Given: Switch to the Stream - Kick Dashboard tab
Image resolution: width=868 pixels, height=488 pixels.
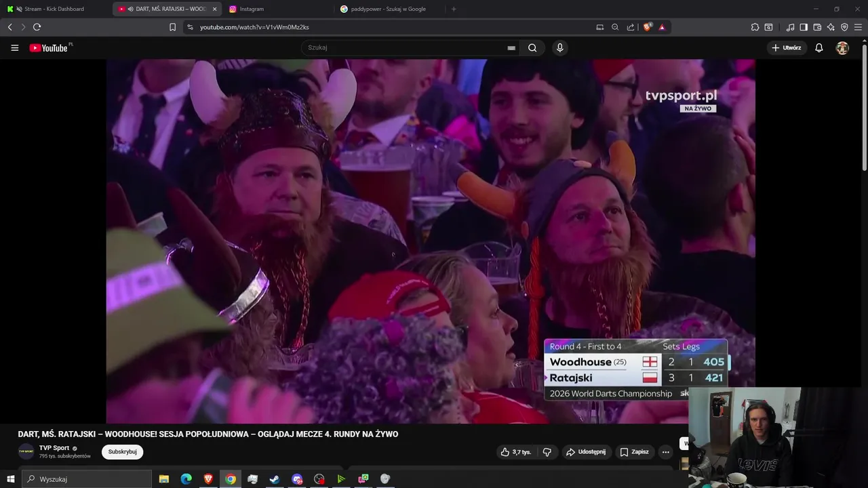Looking at the screenshot, I should coord(56,9).
